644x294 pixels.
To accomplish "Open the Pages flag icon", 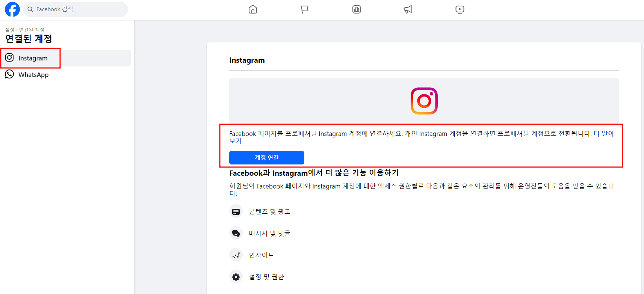I will [305, 9].
